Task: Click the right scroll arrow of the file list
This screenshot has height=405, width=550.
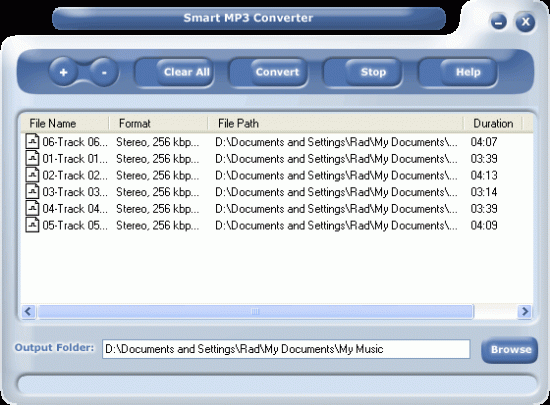Action: pos(525,311)
